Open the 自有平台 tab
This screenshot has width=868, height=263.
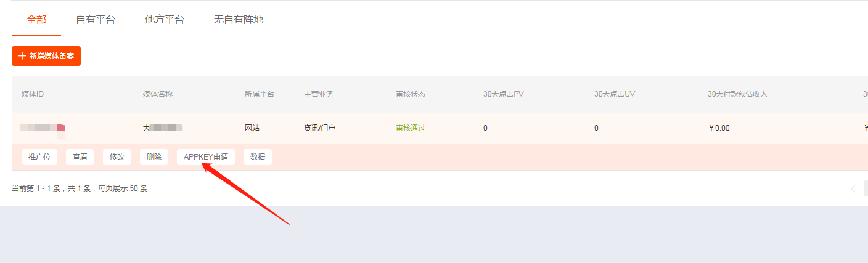pyautogui.click(x=96, y=19)
